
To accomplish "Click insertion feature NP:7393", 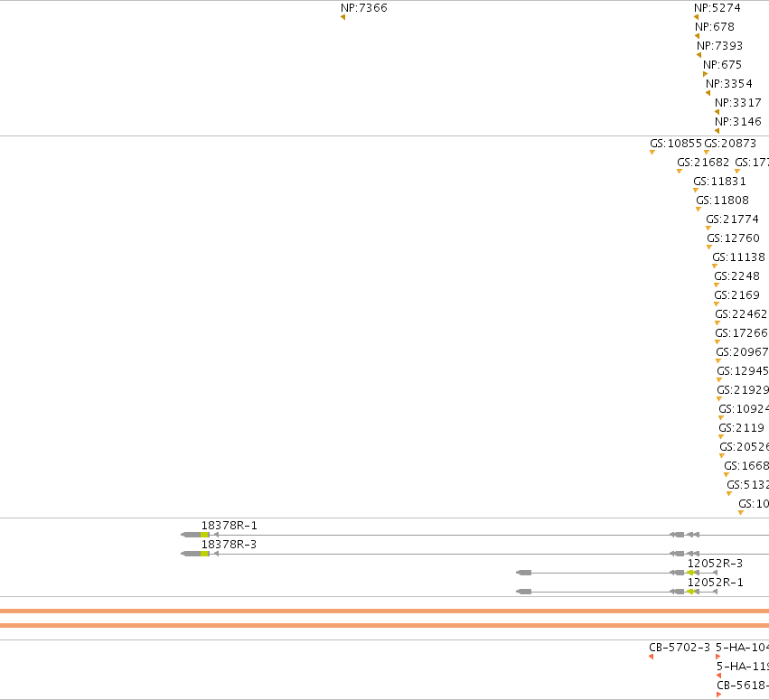I will coord(719,45).
